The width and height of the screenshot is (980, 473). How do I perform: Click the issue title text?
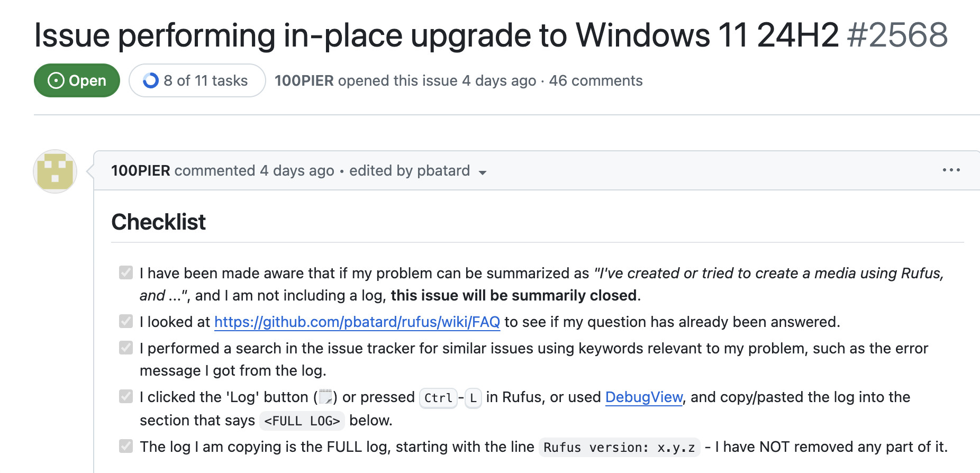tap(436, 35)
